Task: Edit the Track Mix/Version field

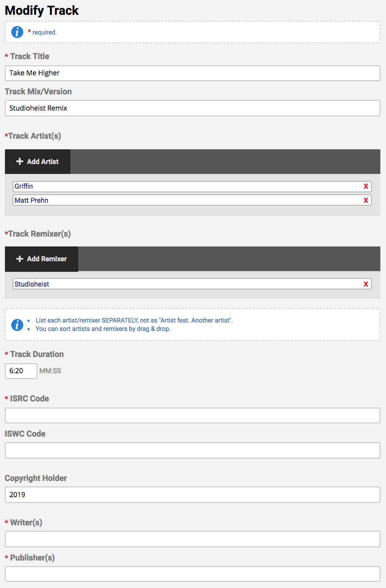Action: point(192,108)
